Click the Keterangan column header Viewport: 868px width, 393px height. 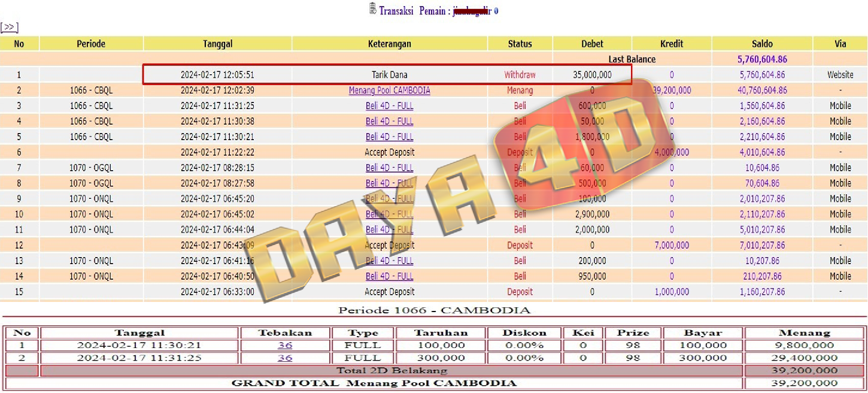(389, 44)
